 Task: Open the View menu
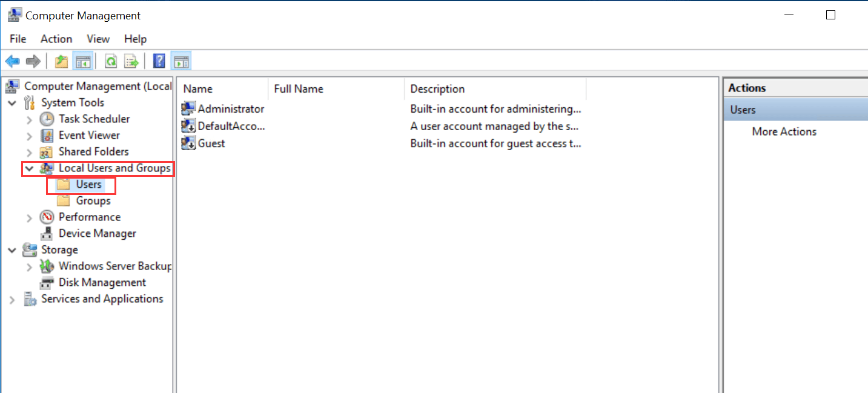[98, 39]
